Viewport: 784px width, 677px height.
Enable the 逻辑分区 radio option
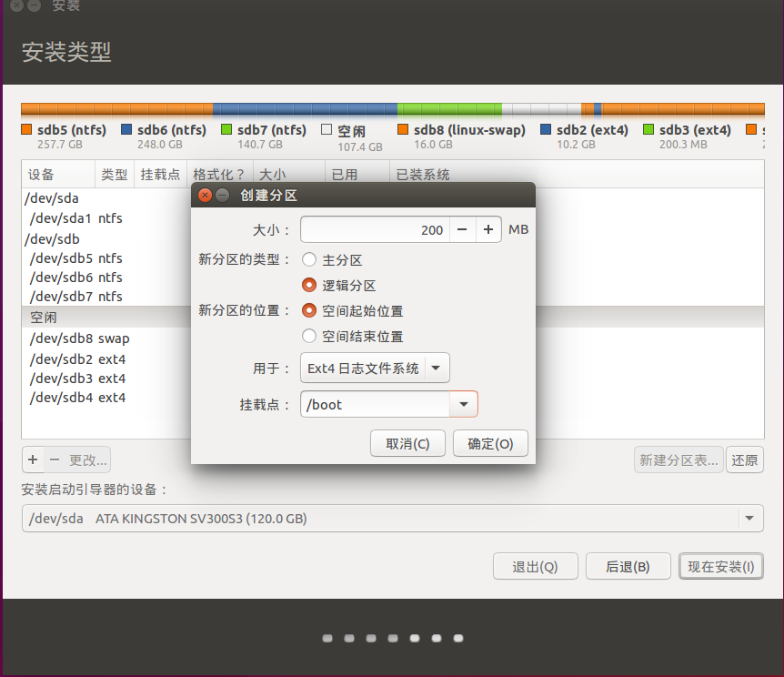click(308, 284)
